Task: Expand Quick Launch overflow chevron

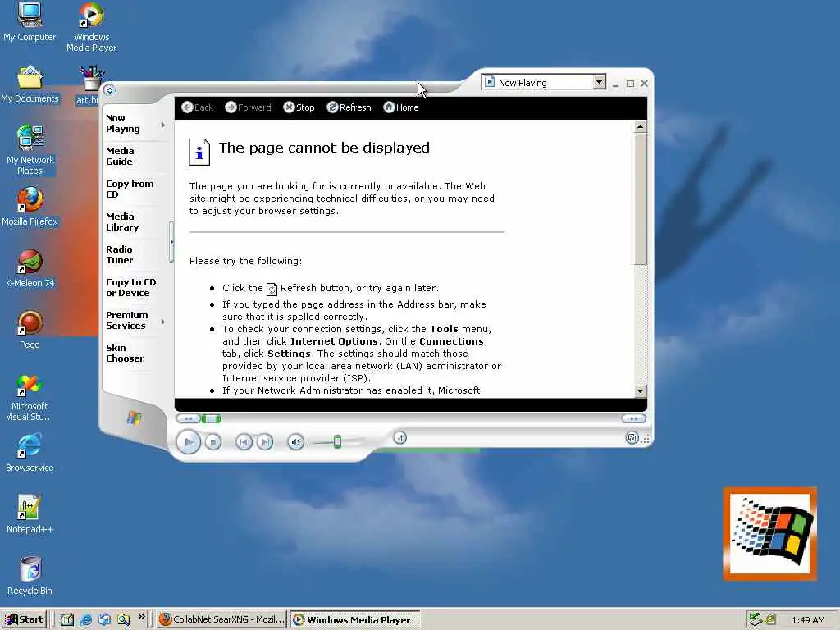Action: click(141, 617)
